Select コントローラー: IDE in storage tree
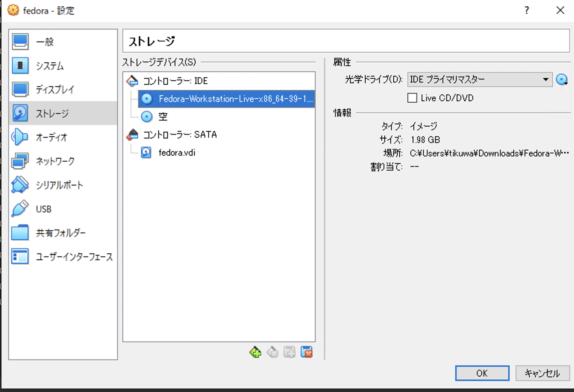The height and width of the screenshot is (392, 574). coord(175,81)
